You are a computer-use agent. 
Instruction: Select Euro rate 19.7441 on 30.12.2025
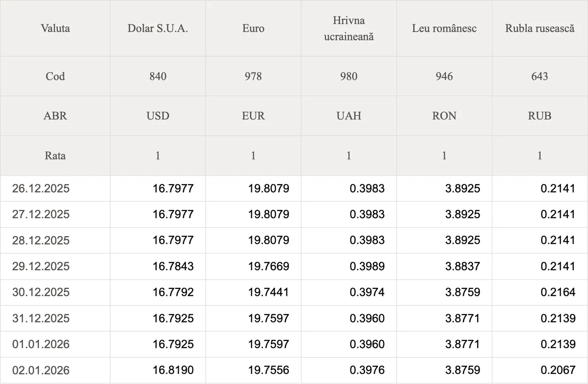269,292
